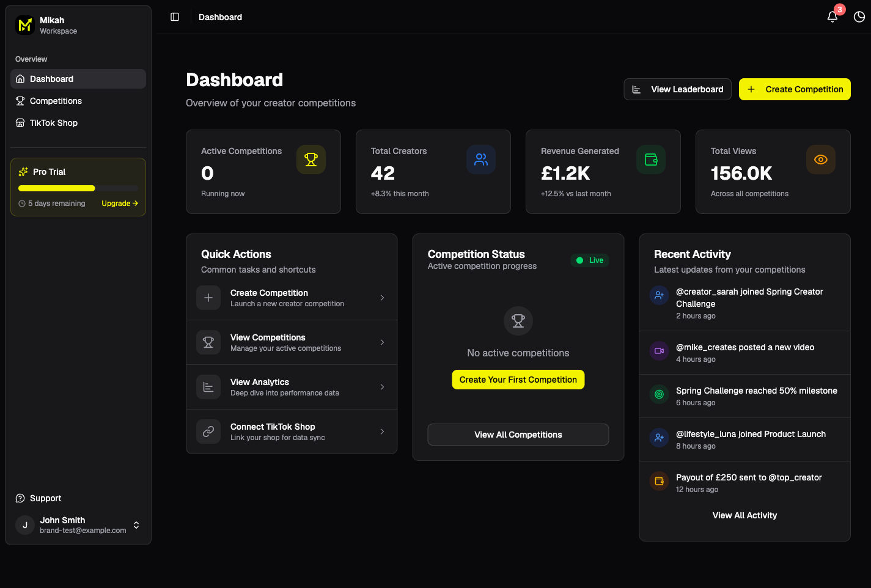Screen dimensions: 871x588
Task: Open the Mikah Workspace name in sidebar header
Action: point(59,25)
